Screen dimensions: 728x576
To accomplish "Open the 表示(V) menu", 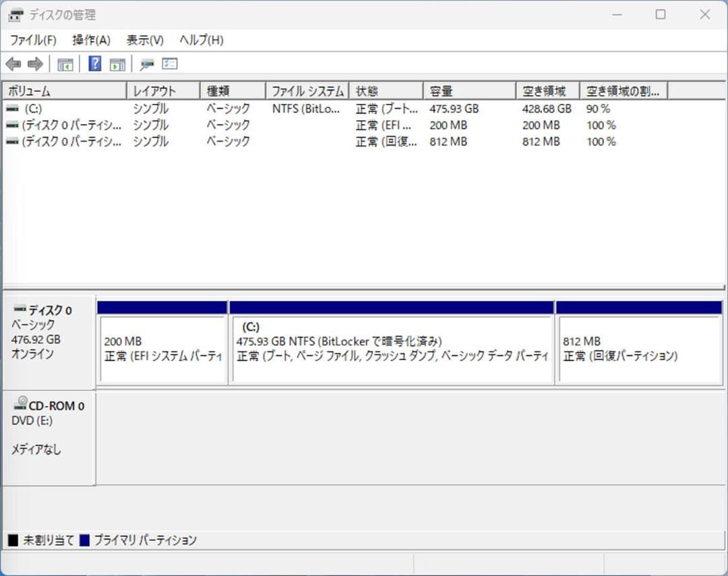I will [145, 40].
